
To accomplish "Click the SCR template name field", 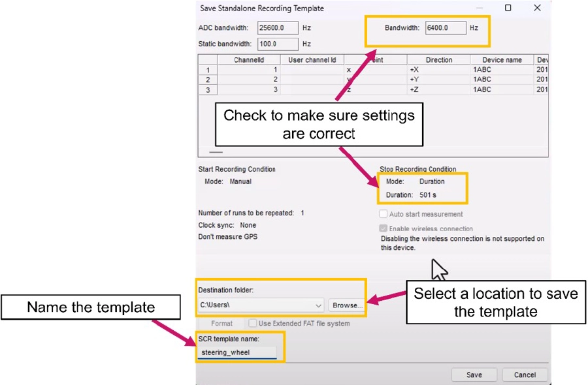I will pos(238,352).
